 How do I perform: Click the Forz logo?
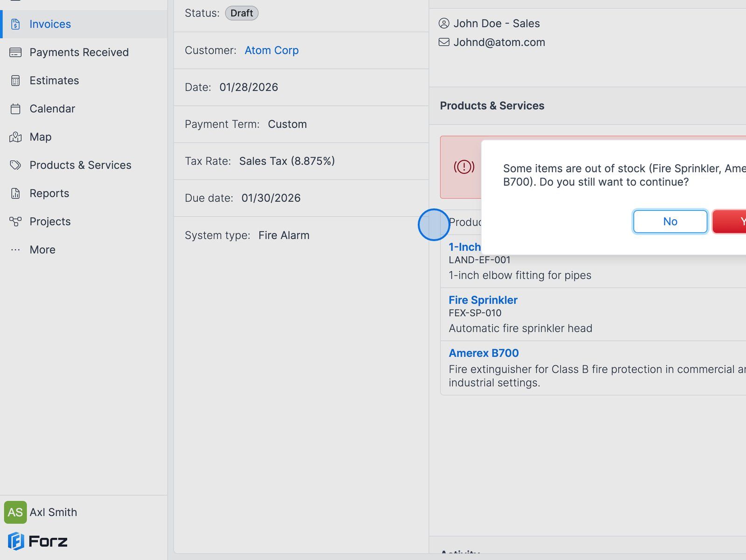pos(38,541)
